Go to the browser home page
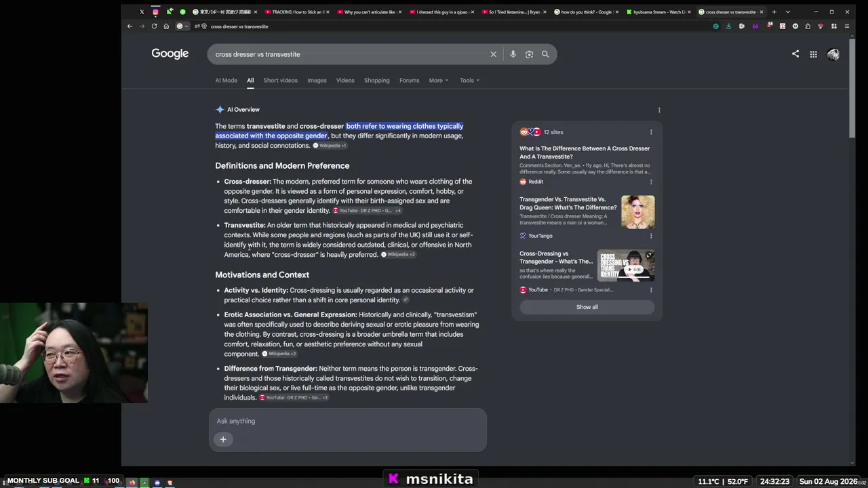This screenshot has width=868, height=488. pyautogui.click(x=166, y=26)
